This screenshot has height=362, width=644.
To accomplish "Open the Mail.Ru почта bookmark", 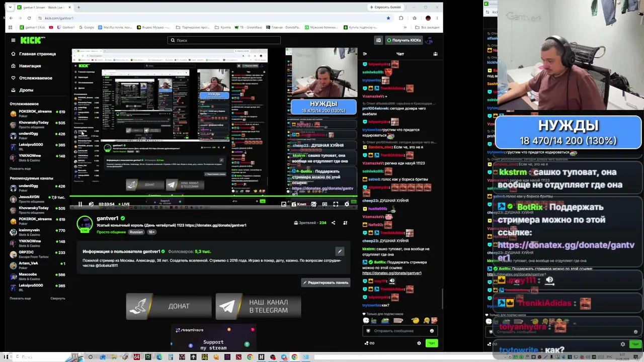I will pos(115,27).
